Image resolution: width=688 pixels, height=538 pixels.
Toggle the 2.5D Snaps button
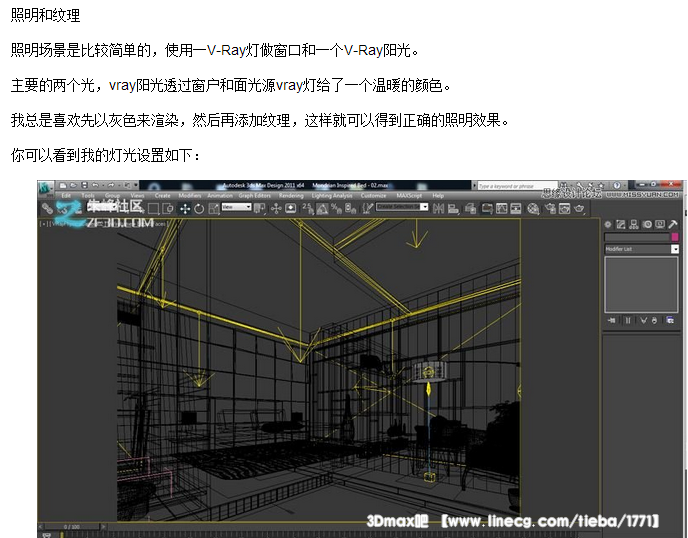click(x=308, y=209)
